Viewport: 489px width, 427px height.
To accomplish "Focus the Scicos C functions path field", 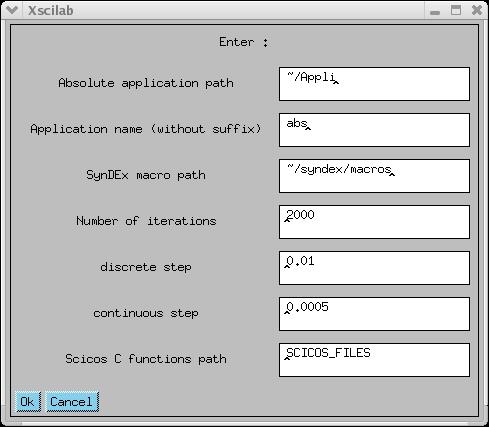I will point(374,360).
